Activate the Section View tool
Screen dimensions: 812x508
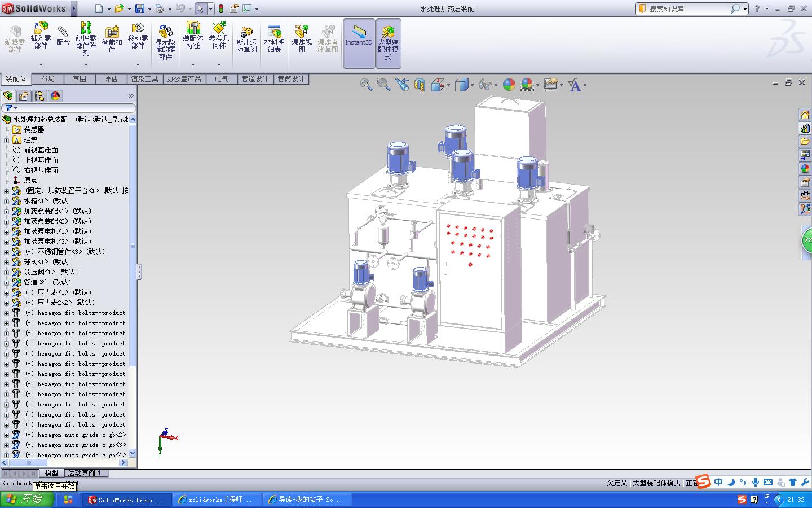point(419,85)
